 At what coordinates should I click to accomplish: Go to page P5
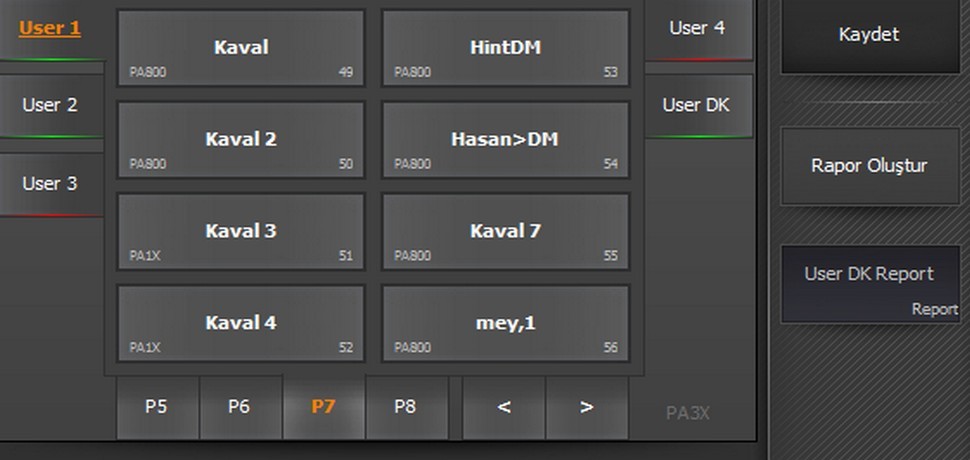click(x=156, y=407)
